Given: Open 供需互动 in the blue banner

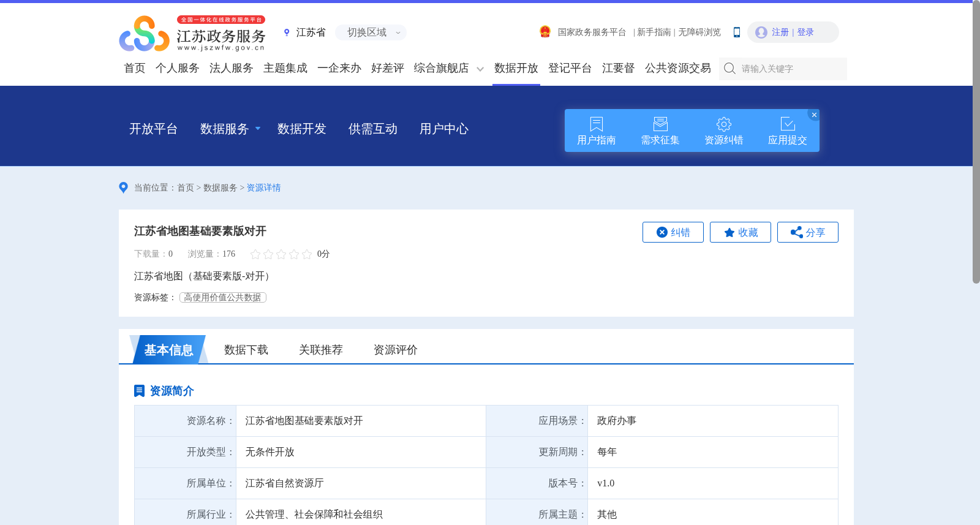Looking at the screenshot, I should (373, 129).
